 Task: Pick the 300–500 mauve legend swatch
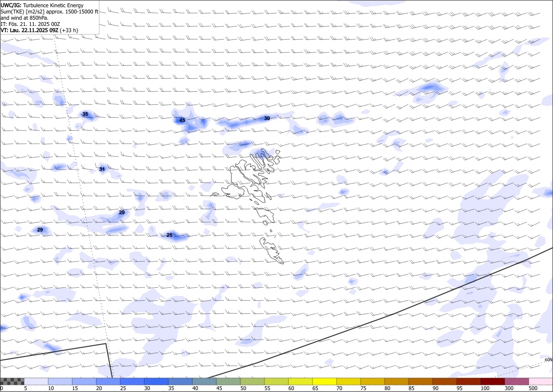tap(516, 381)
